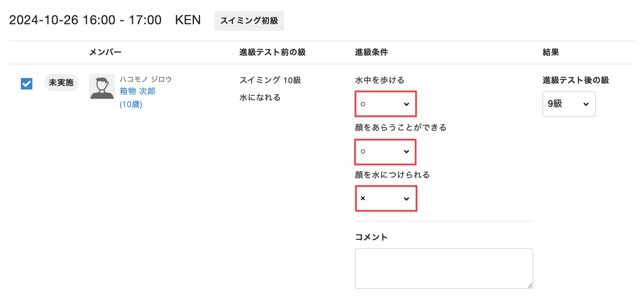Open the 箱物 次郎 member profile link
This screenshot has height=298, width=644.
[138, 91]
